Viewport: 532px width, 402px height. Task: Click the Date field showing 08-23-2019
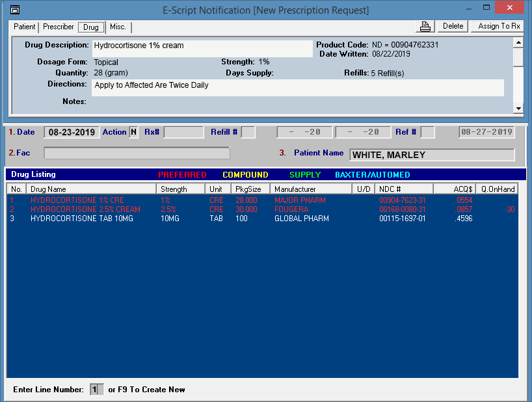(x=72, y=132)
